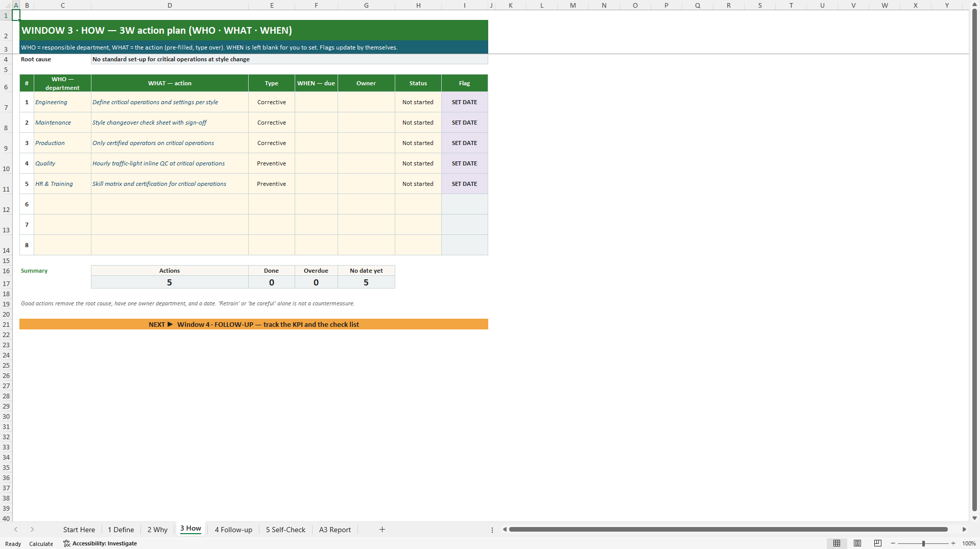Click the zoom in plus icon
The height and width of the screenshot is (549, 980).
953,543
